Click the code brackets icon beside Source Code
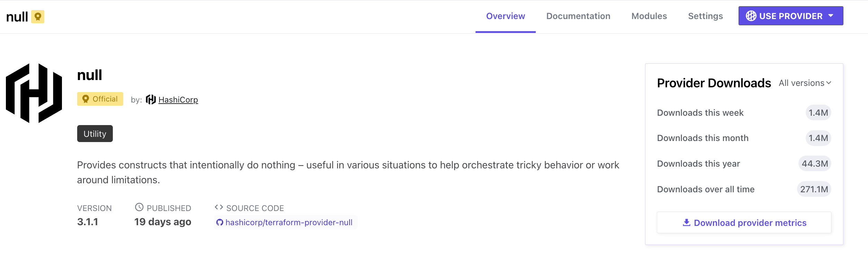Screen dimensions: 868x255 click(x=219, y=207)
